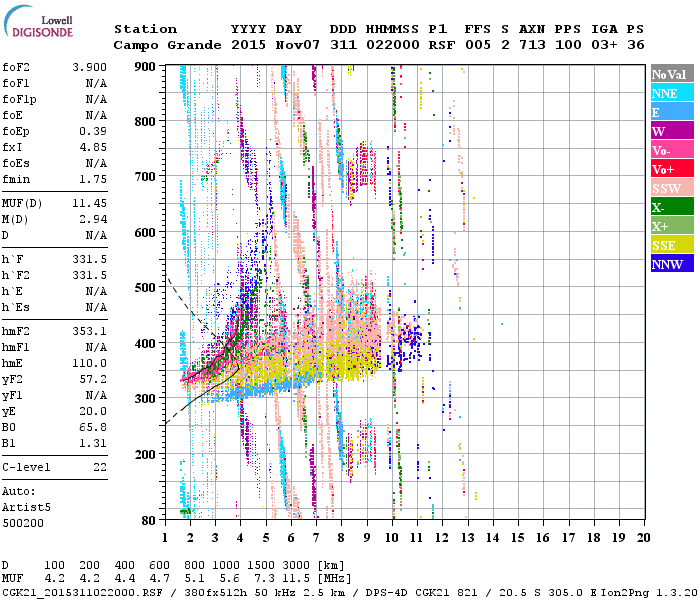
Task: Click the hmF2 value 353.1
Action: (x=90, y=332)
